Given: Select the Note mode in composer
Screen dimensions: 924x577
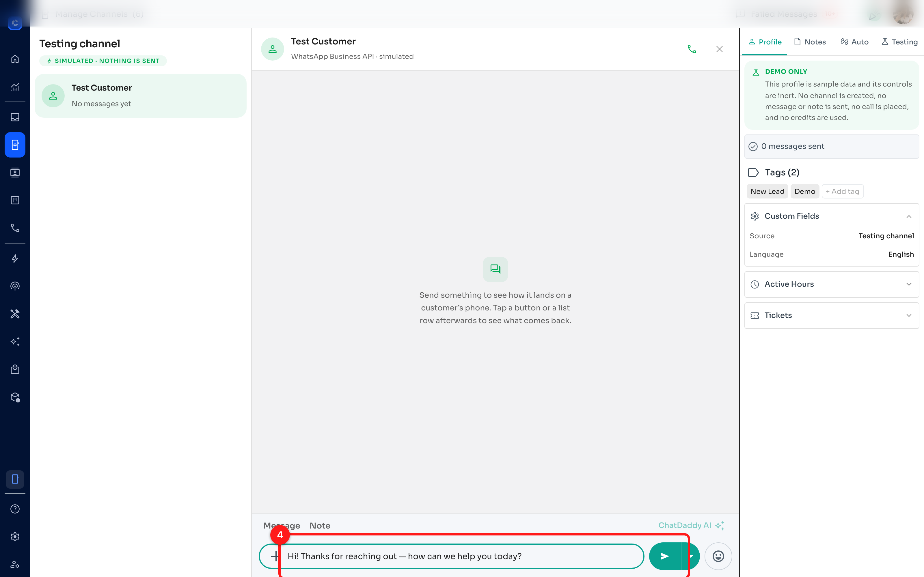Looking at the screenshot, I should click(x=320, y=525).
